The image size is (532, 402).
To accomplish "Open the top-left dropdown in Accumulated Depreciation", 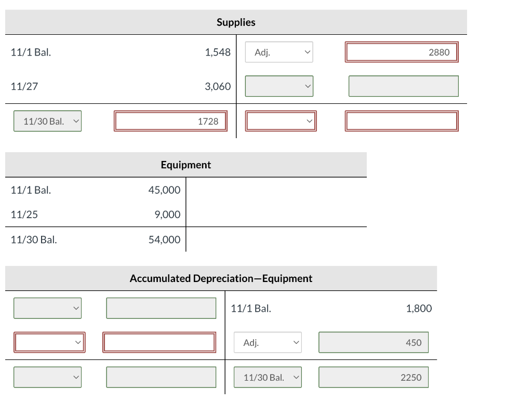I will click(47, 308).
